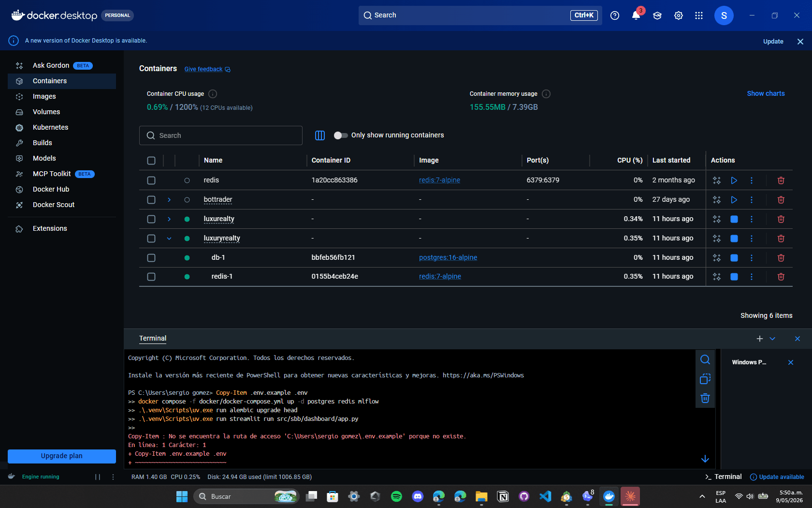Click Show charts link
812x508 pixels.
766,93
